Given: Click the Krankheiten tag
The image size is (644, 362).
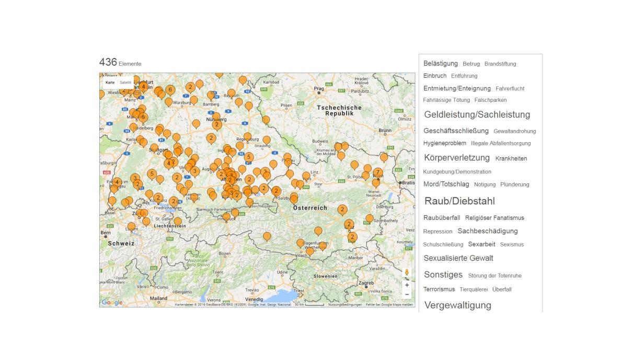Looking at the screenshot, I should pos(511,158).
